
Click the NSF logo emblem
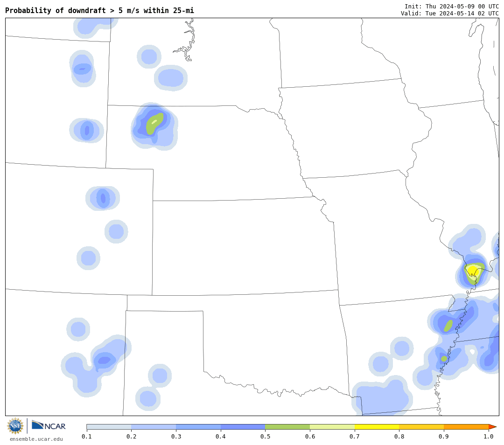15,426
